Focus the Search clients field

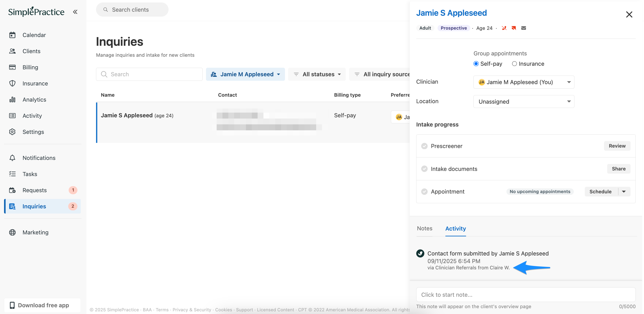click(132, 9)
